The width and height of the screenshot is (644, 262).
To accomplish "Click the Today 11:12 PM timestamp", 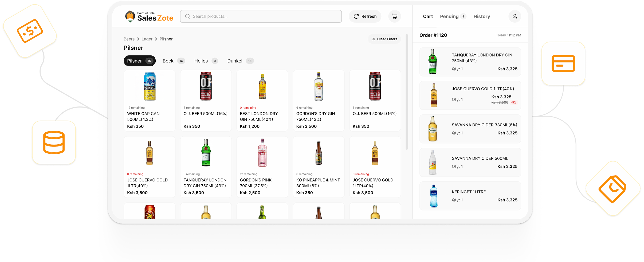I will click(508, 35).
